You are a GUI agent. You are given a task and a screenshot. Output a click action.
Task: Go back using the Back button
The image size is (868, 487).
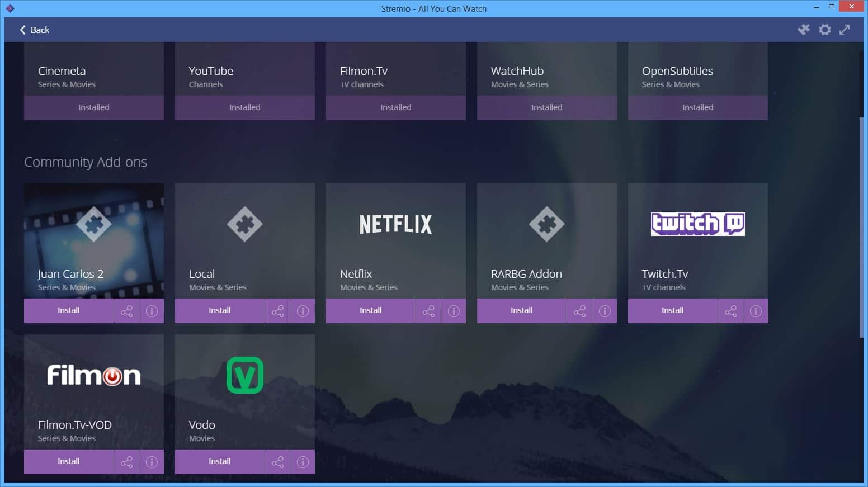[x=35, y=30]
